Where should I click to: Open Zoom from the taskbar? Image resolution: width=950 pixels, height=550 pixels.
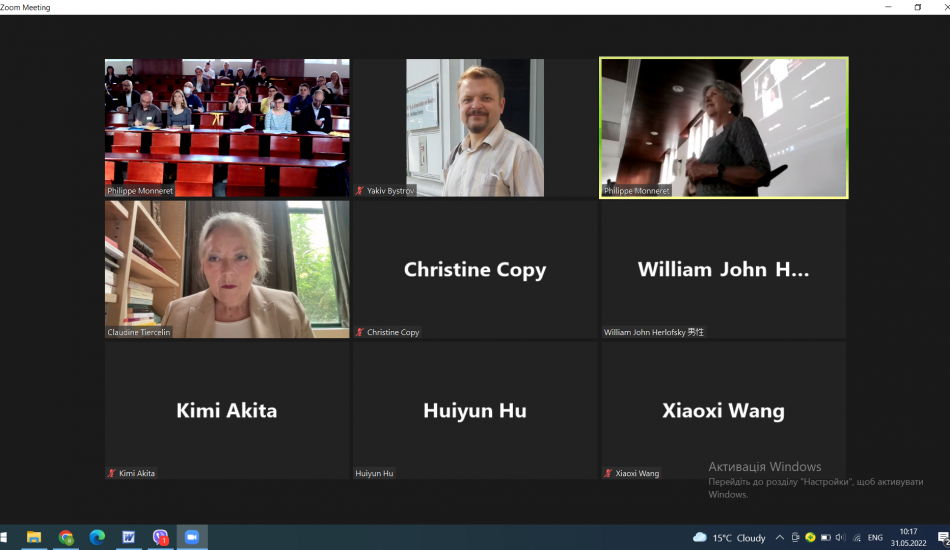pyautogui.click(x=192, y=537)
